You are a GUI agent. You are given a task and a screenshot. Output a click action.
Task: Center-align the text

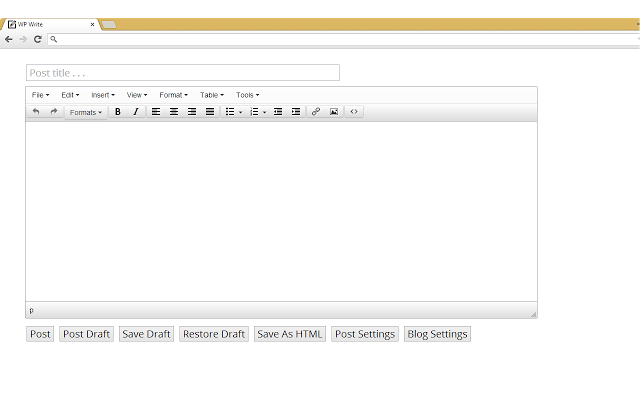pyautogui.click(x=174, y=112)
